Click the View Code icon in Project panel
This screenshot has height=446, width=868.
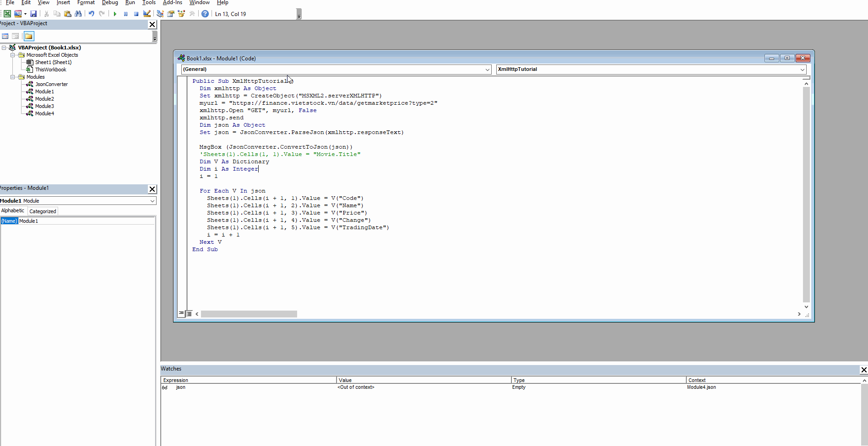5,36
